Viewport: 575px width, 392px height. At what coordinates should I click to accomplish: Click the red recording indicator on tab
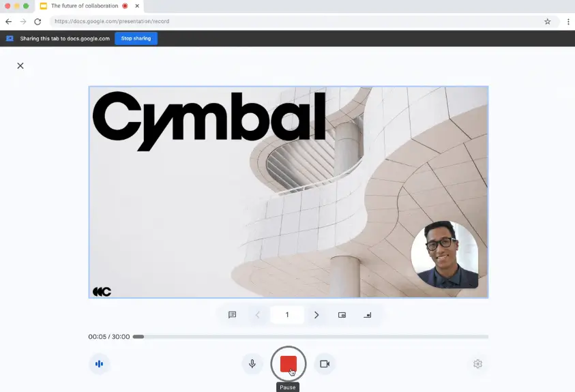coord(125,6)
